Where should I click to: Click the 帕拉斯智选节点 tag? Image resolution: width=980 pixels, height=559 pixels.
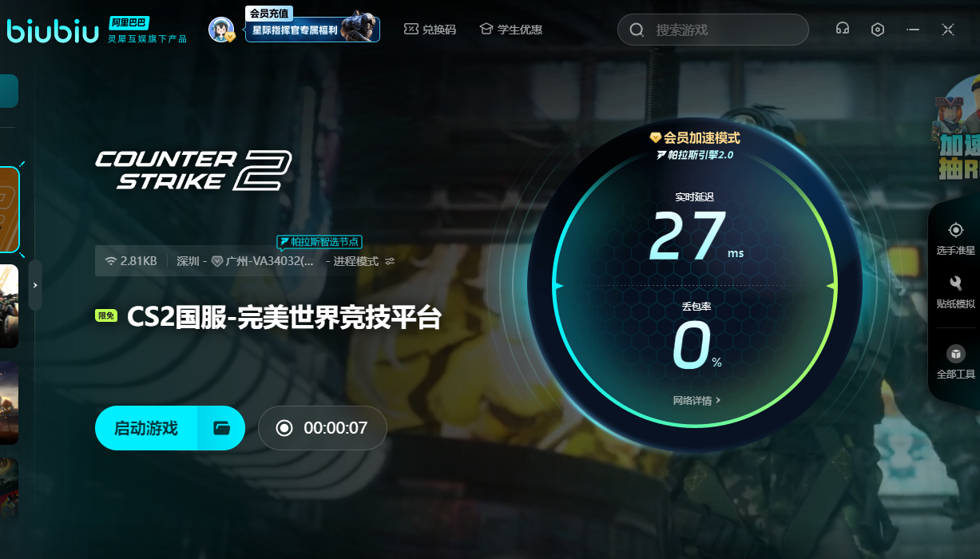(x=319, y=241)
